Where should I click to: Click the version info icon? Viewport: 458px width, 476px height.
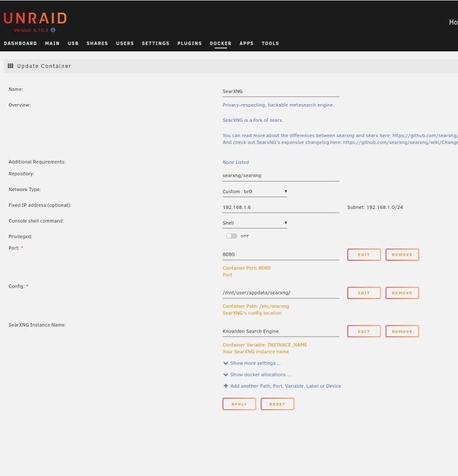(53, 30)
